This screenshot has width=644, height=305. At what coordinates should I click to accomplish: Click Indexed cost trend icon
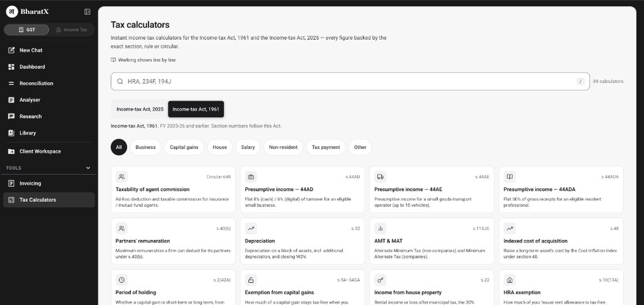[510, 228]
